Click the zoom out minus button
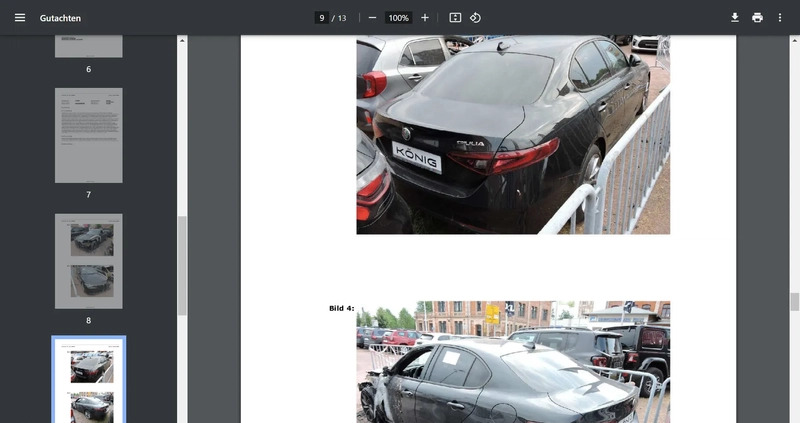The image size is (800, 423). click(x=372, y=18)
